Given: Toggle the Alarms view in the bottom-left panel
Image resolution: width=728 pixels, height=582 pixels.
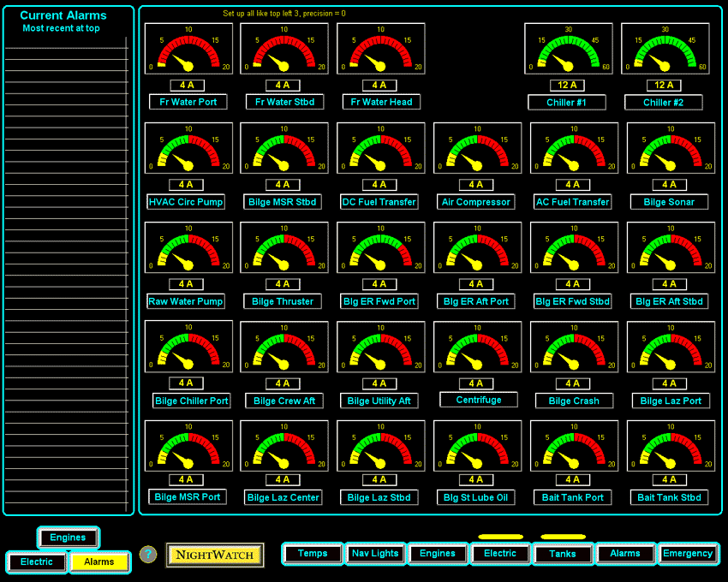Looking at the screenshot, I should (99, 562).
